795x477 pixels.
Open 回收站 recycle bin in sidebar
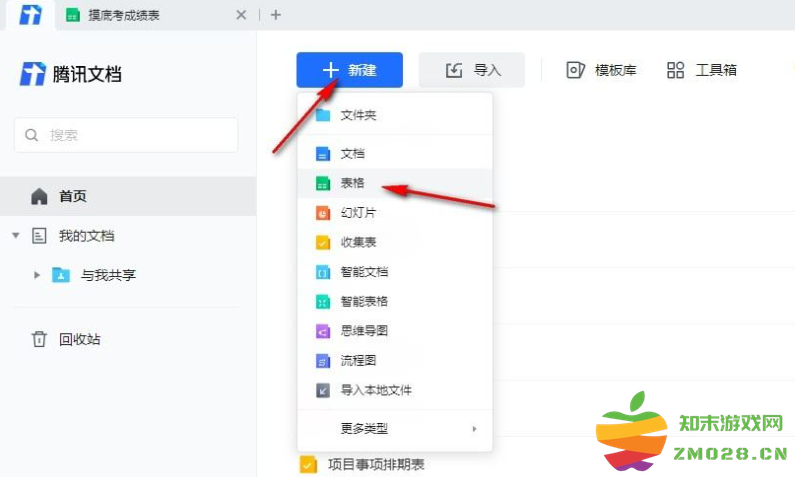point(79,339)
